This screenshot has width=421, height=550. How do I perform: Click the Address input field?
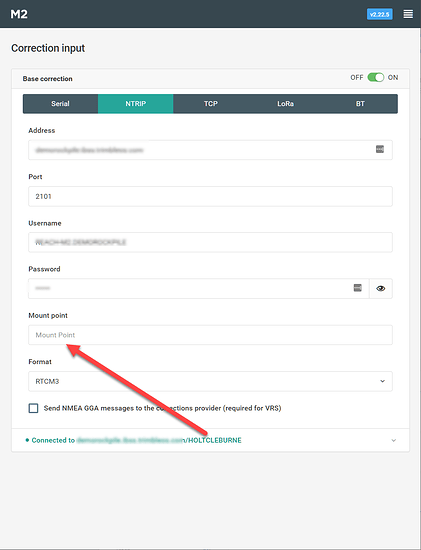click(210, 150)
